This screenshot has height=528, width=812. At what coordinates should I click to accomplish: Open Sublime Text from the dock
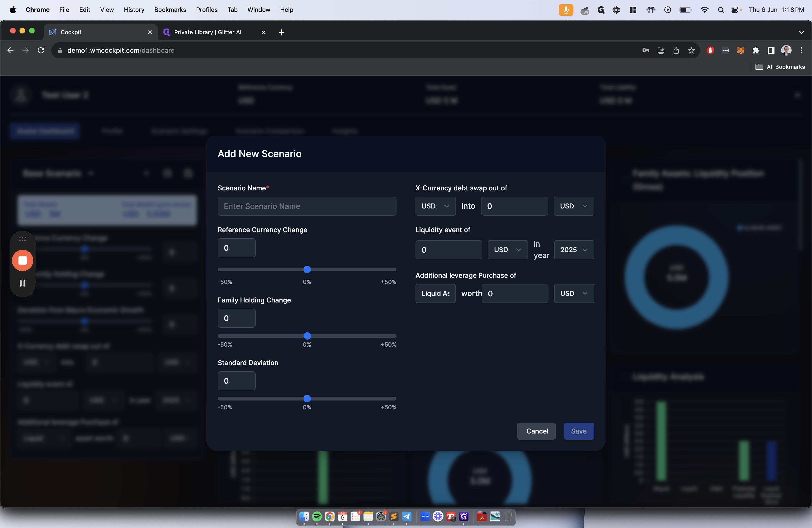tap(394, 516)
